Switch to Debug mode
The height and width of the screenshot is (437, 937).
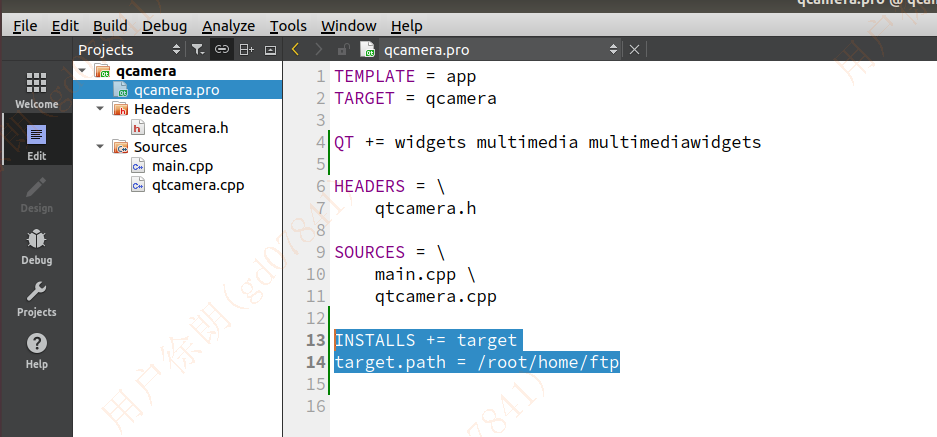click(36, 247)
